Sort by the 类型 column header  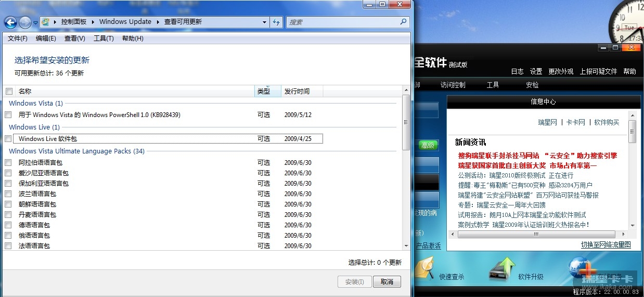[x=268, y=91]
